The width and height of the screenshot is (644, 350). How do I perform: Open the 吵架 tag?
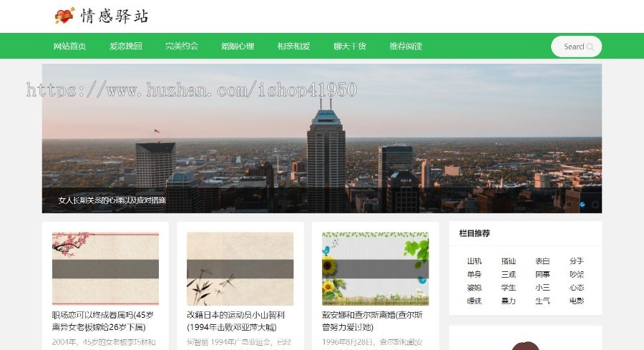tap(577, 274)
